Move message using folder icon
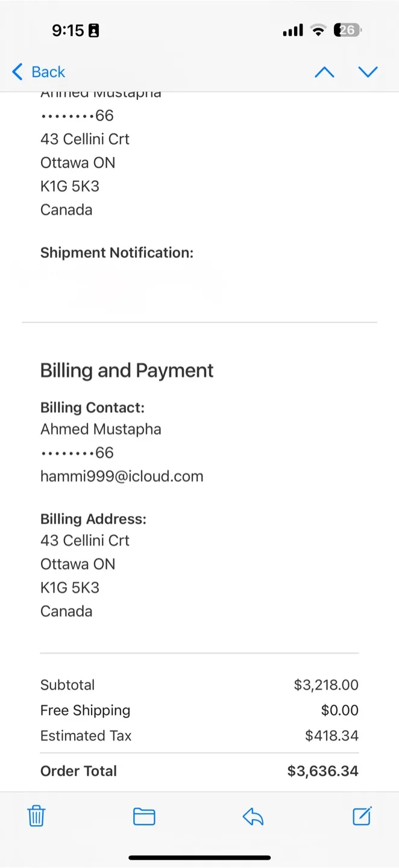Image resolution: width=399 pixels, height=868 pixels. coord(144,816)
